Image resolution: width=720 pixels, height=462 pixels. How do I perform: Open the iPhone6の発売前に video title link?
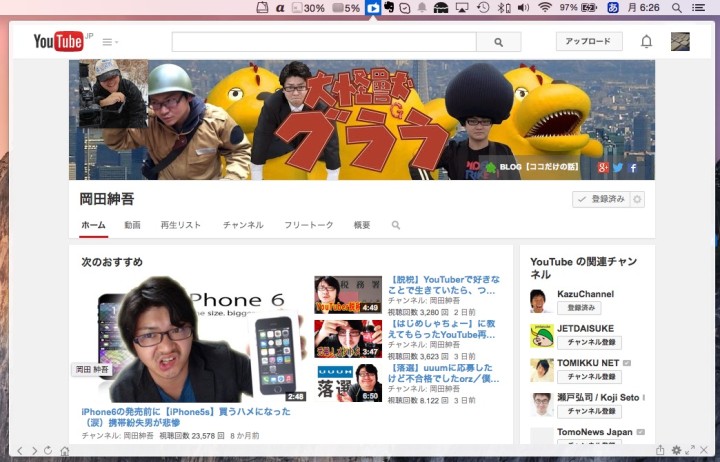(186, 417)
